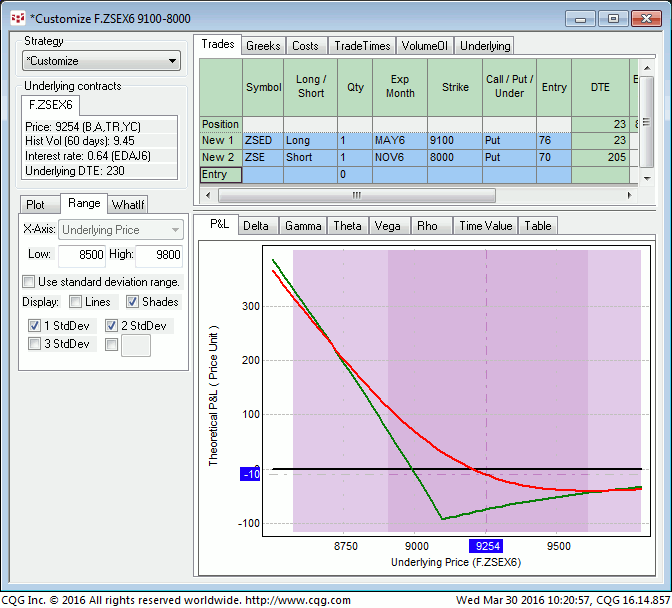Viewport: 672px width, 608px height.
Task: Switch to the Range tab
Action: tap(84, 203)
